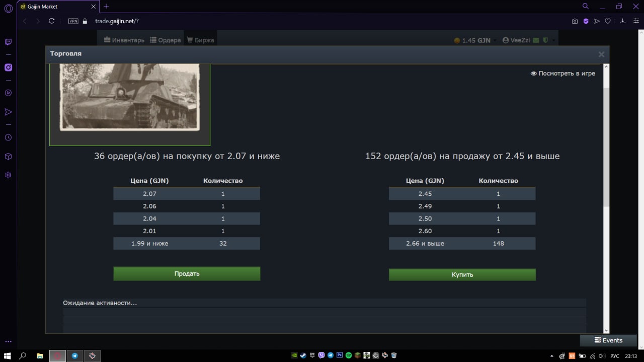The image size is (644, 362).
Task: Switch input language РУС indicator
Action: [614, 355]
